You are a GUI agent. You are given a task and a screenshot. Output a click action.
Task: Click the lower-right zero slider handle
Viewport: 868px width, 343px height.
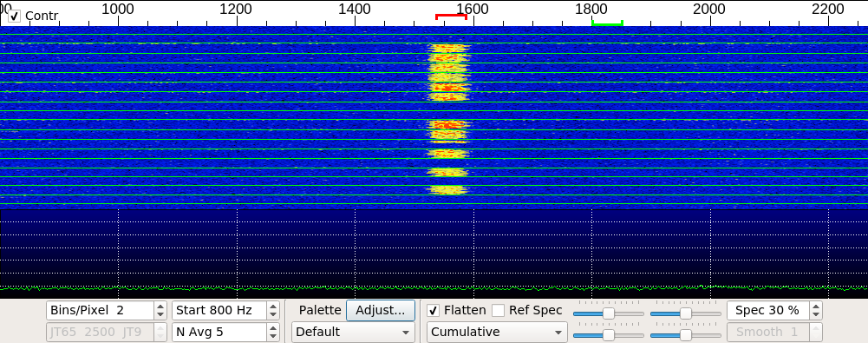point(685,334)
